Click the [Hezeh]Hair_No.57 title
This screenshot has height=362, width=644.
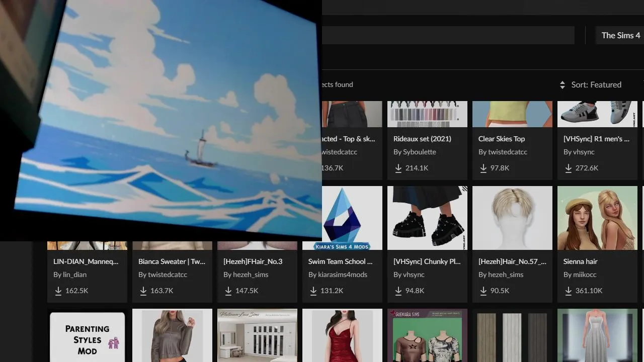click(x=512, y=261)
